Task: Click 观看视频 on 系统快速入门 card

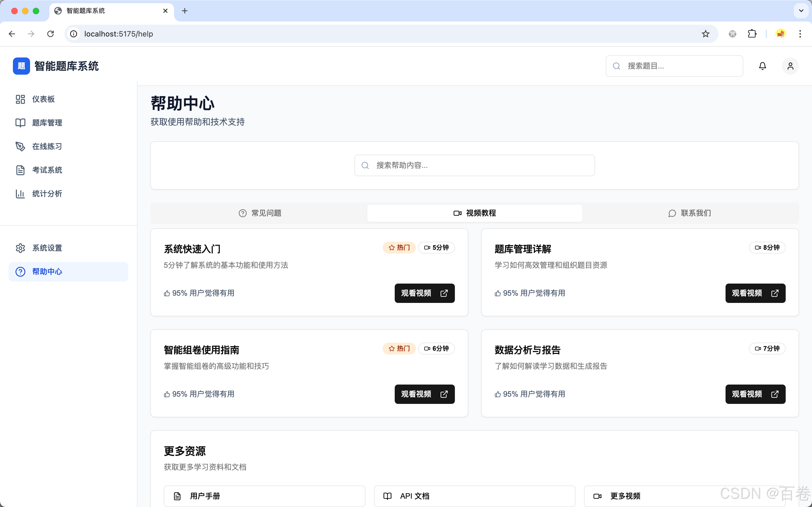Action: [424, 293]
